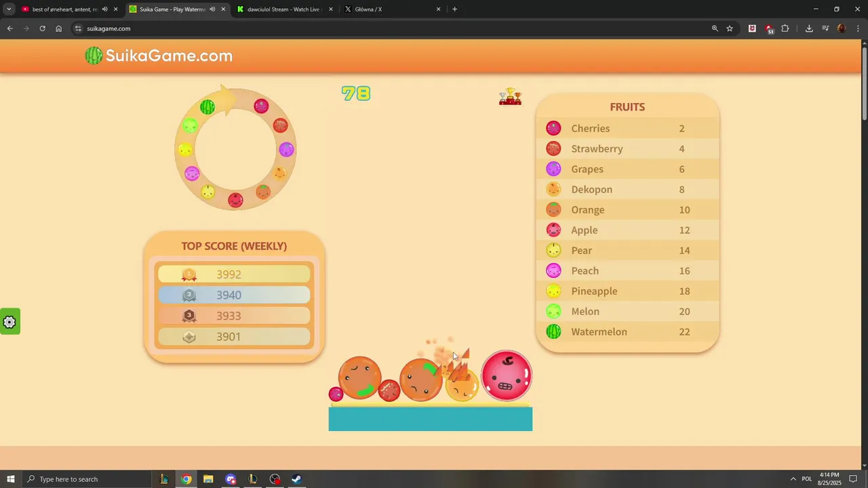Click the score 3940 row
868x488 pixels.
pyautogui.click(x=234, y=295)
